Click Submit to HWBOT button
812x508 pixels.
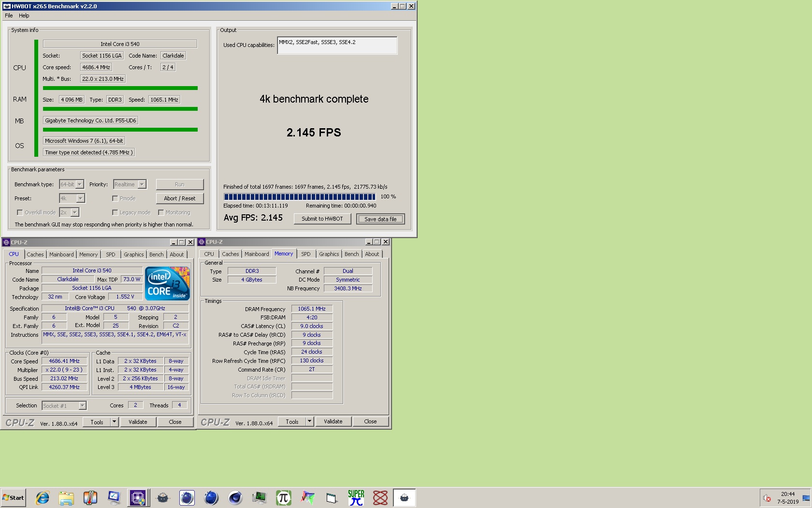tap(322, 219)
